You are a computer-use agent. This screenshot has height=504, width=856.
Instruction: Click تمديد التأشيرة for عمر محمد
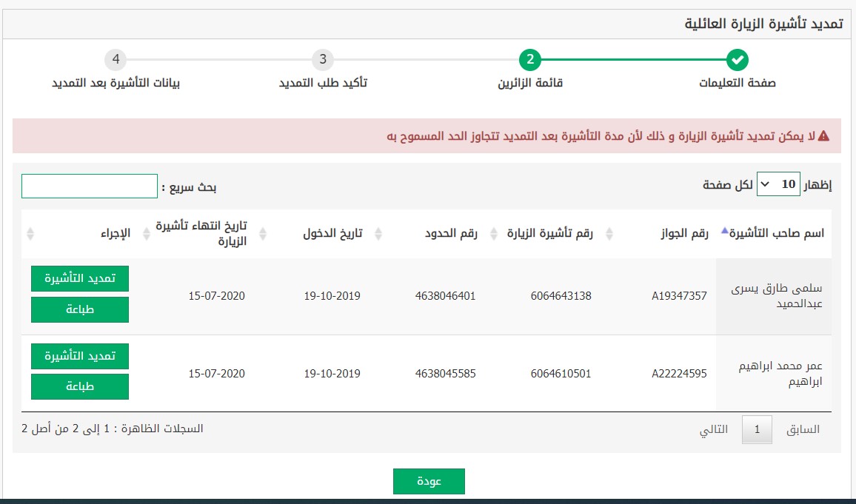[x=80, y=356]
